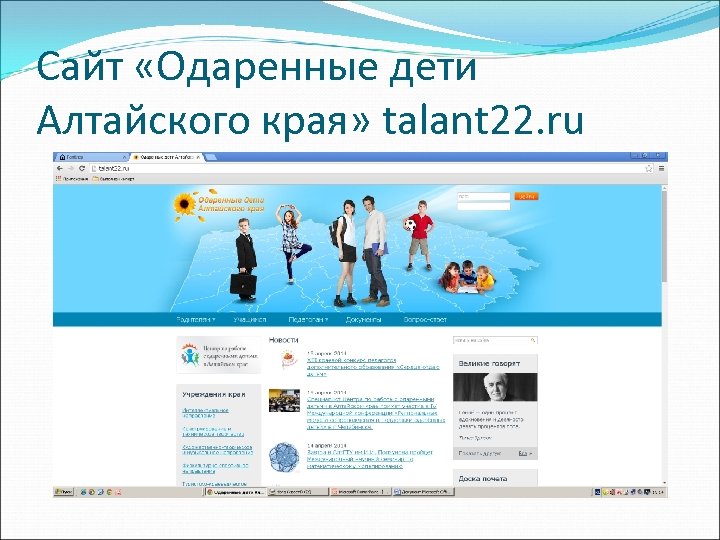Viewport: 720px width, 540px height.
Task: Open second link under Учреждения края
Action: pos(213,431)
